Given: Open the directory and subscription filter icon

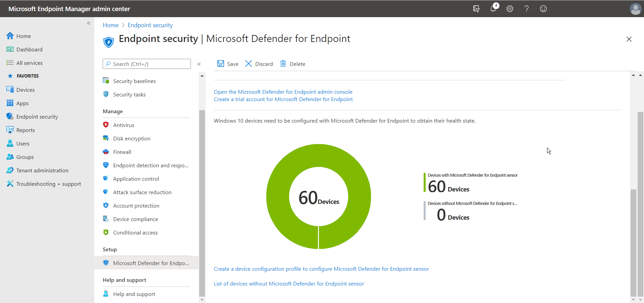Looking at the screenshot, I should click(x=476, y=9).
